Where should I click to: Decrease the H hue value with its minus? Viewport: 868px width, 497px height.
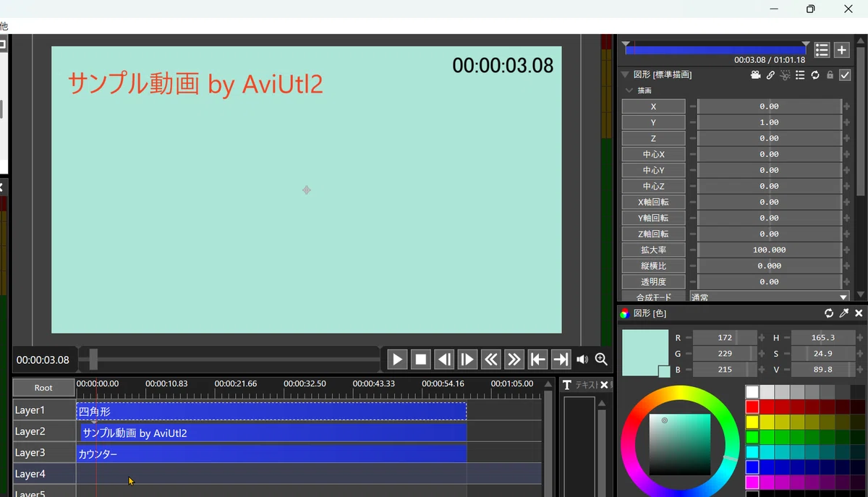(x=786, y=338)
